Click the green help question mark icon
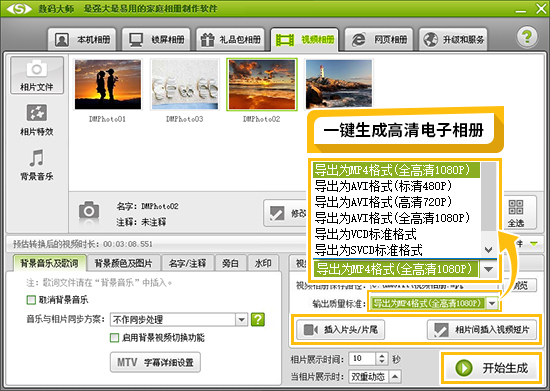The image size is (550, 391). pos(526,37)
